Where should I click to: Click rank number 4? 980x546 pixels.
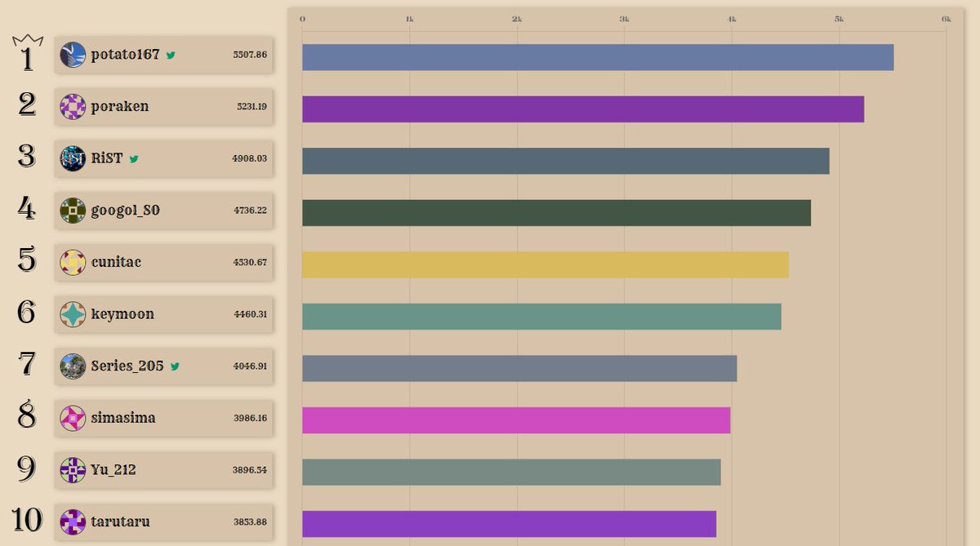point(27,208)
